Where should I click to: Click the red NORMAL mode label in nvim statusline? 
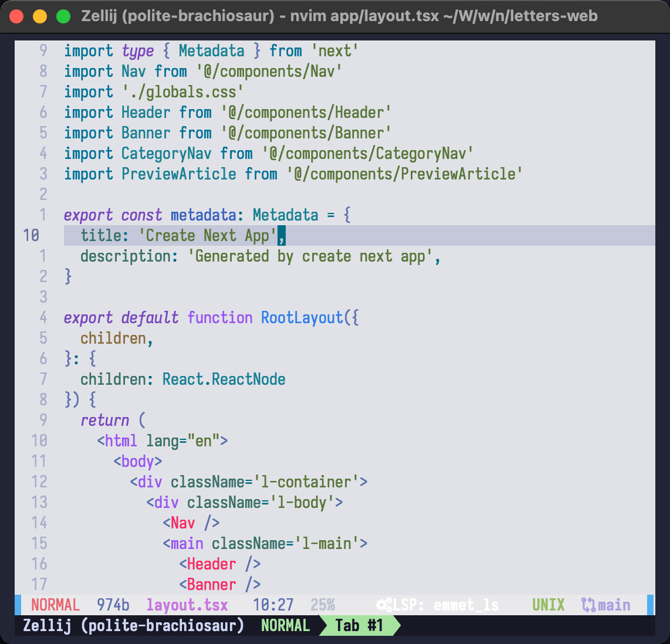point(55,605)
